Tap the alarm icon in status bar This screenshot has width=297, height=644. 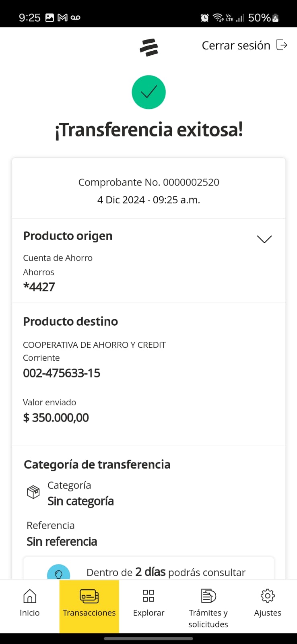point(205,18)
